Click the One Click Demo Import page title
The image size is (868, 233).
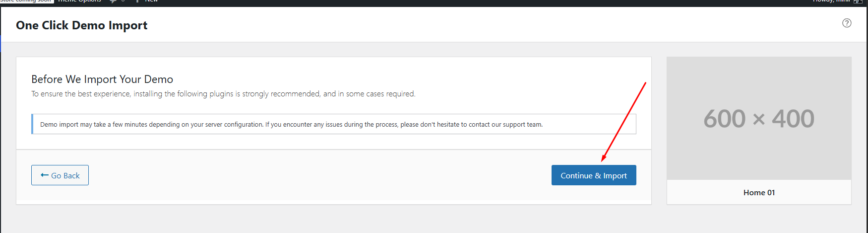pos(82,25)
